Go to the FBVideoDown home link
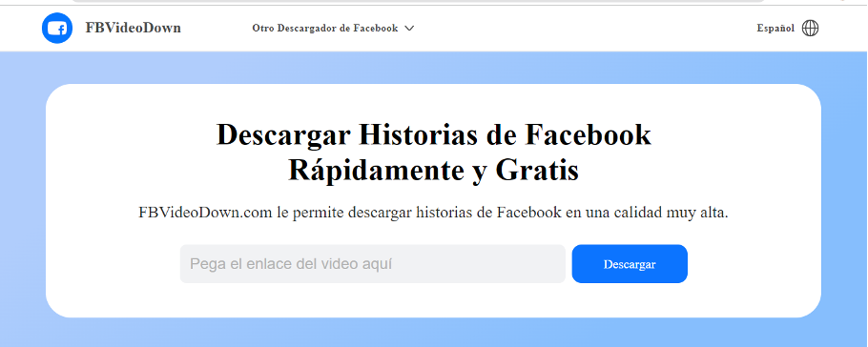868x347 pixels. point(133,29)
